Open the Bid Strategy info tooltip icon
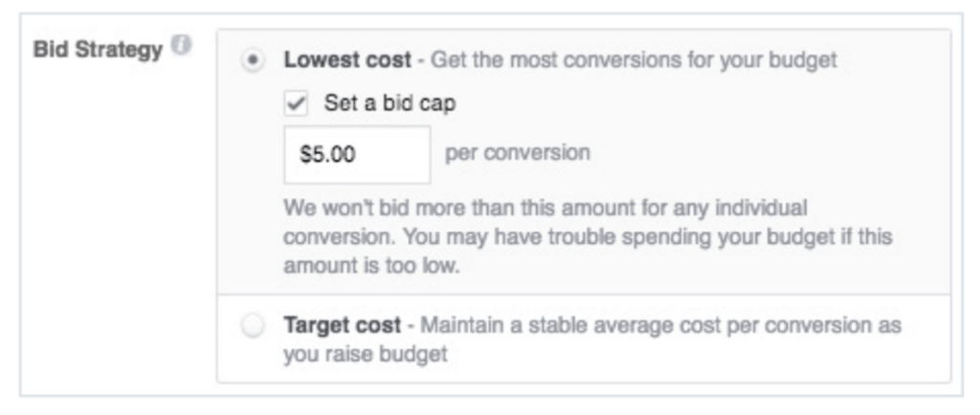Image resolution: width=980 pixels, height=415 pixels. pos(181,46)
